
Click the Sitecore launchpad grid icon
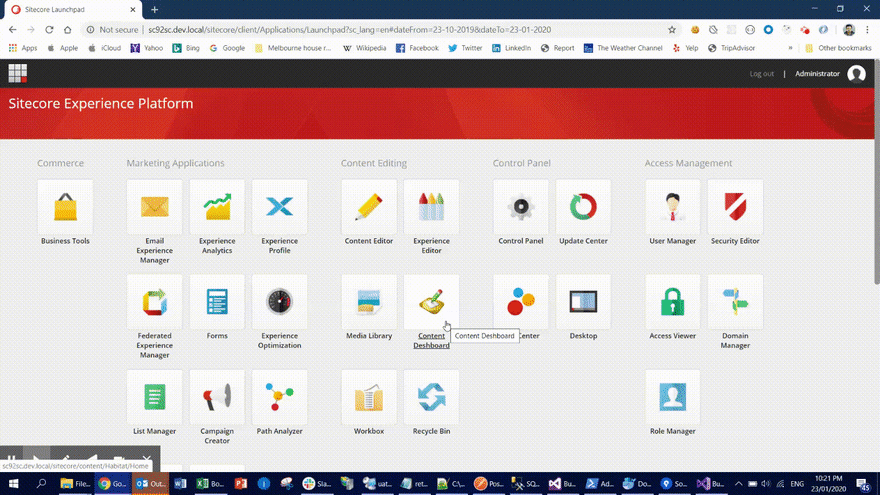[x=17, y=74]
